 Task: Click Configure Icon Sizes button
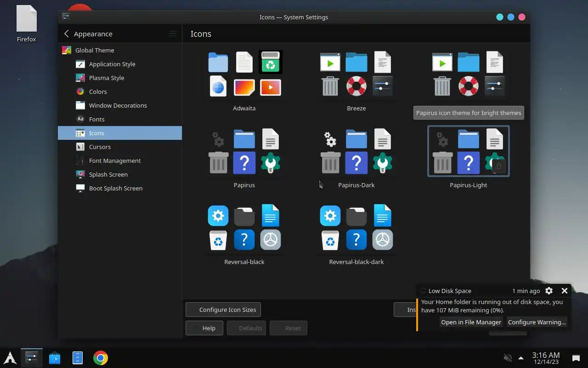(x=223, y=310)
